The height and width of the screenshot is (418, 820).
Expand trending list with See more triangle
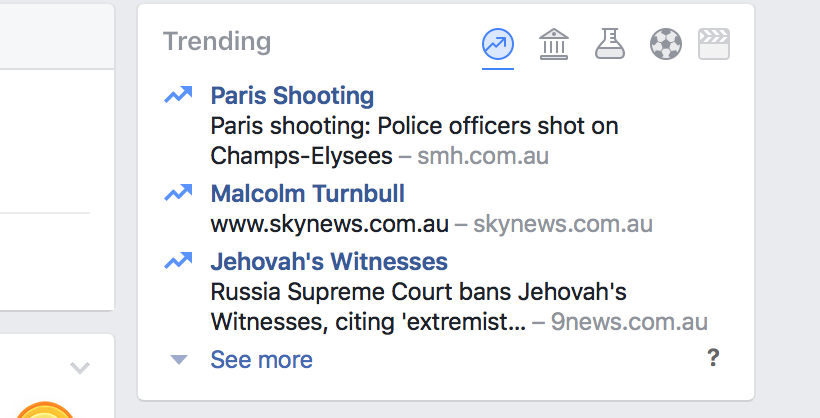(179, 360)
